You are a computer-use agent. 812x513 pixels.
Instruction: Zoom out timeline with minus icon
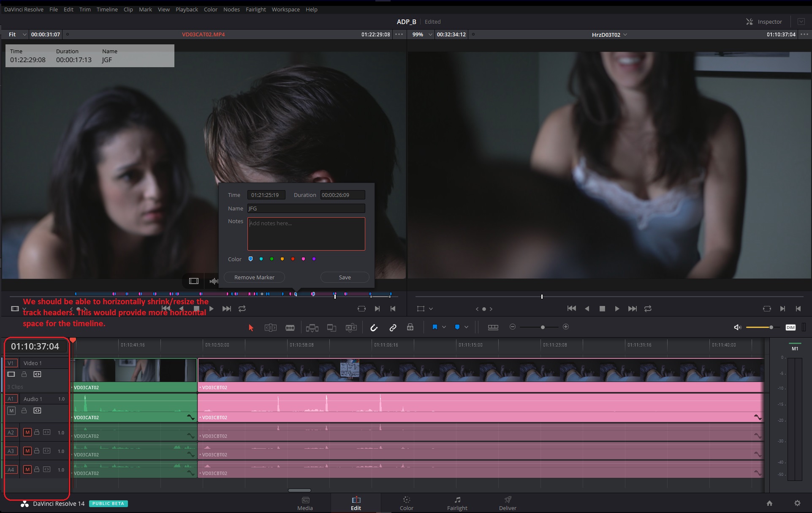pyautogui.click(x=513, y=327)
